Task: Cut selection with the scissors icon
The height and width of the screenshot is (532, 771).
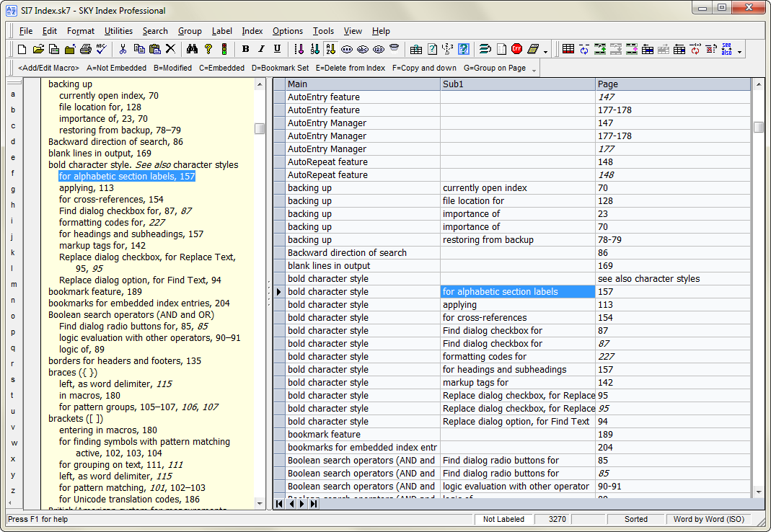Action: coord(123,49)
